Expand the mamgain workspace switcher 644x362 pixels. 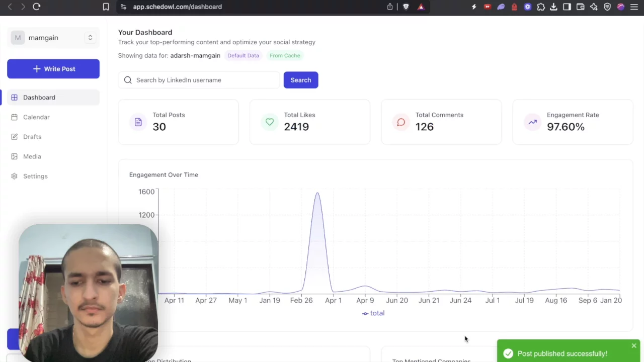[90, 38]
